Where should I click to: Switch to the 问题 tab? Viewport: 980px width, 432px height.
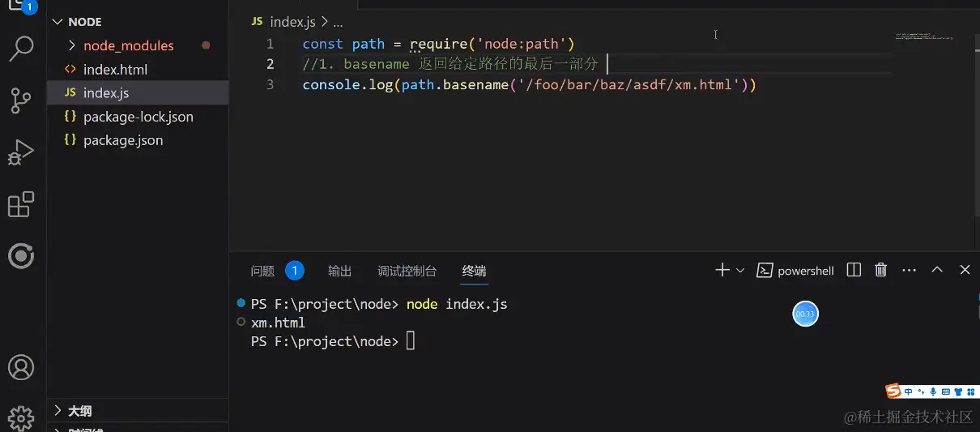click(262, 271)
